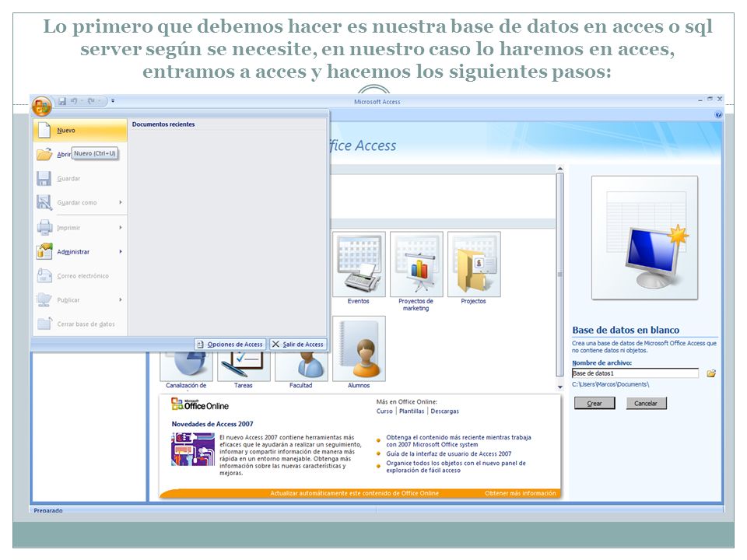Viewport: 747px width, 560px height.
Task: Select the Proyectos de marketing template
Action: click(416, 264)
